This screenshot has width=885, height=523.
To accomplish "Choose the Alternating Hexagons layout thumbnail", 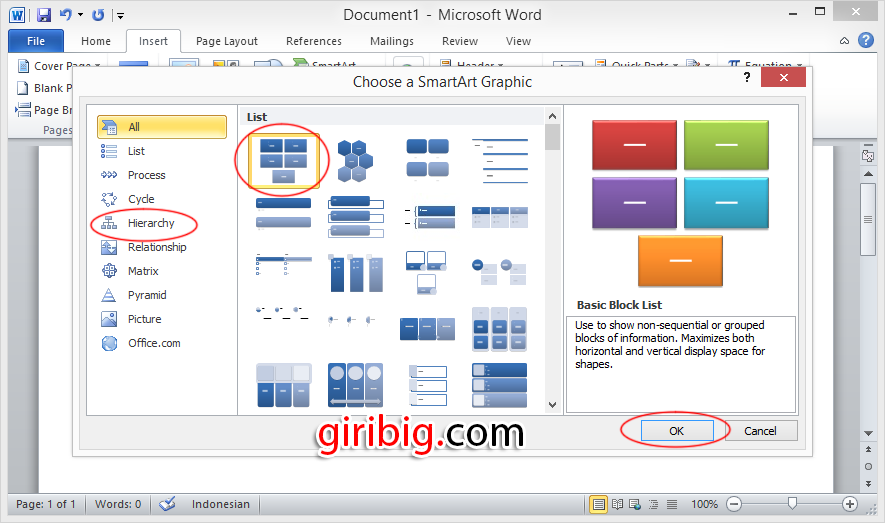I will point(355,161).
